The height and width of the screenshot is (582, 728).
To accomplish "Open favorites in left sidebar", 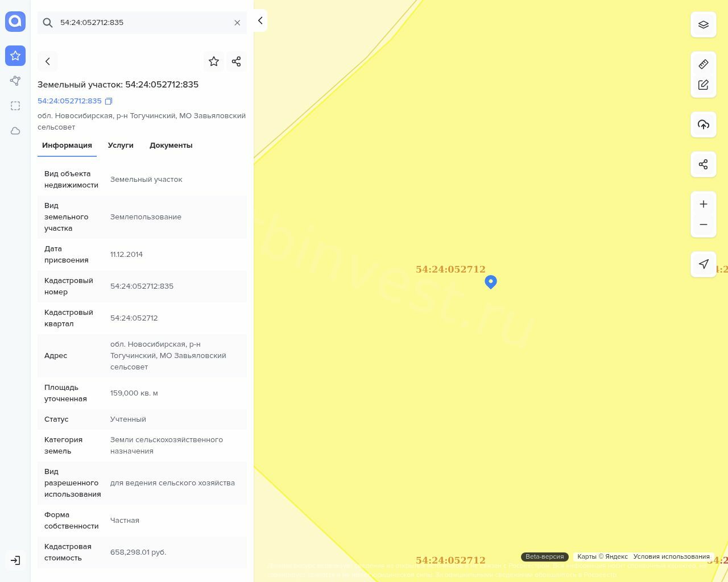I will click(x=15, y=56).
